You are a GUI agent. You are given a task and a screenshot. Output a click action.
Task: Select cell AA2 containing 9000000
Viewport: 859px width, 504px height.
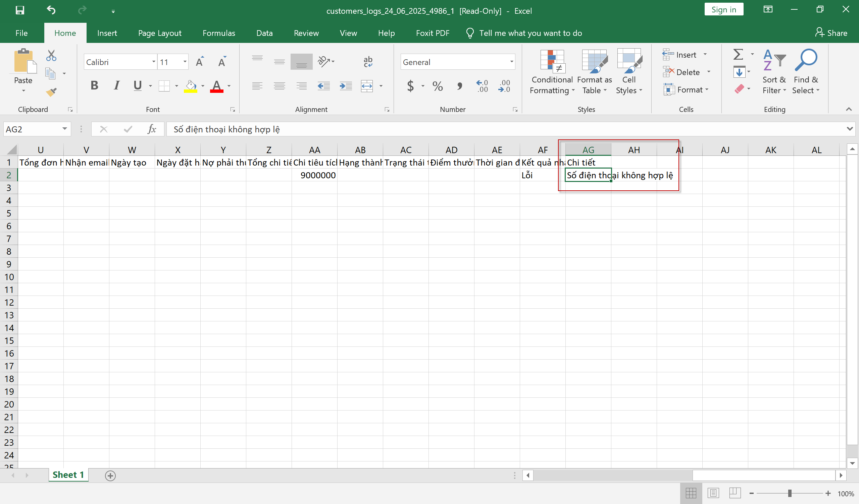(314, 175)
